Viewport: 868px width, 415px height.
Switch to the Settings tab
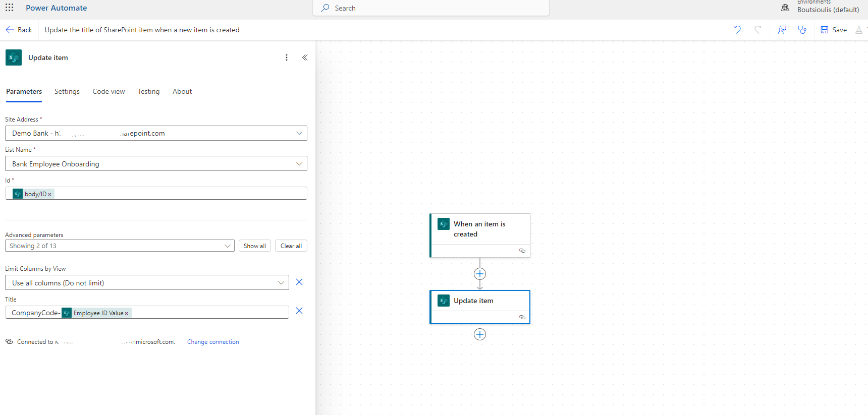[x=67, y=91]
